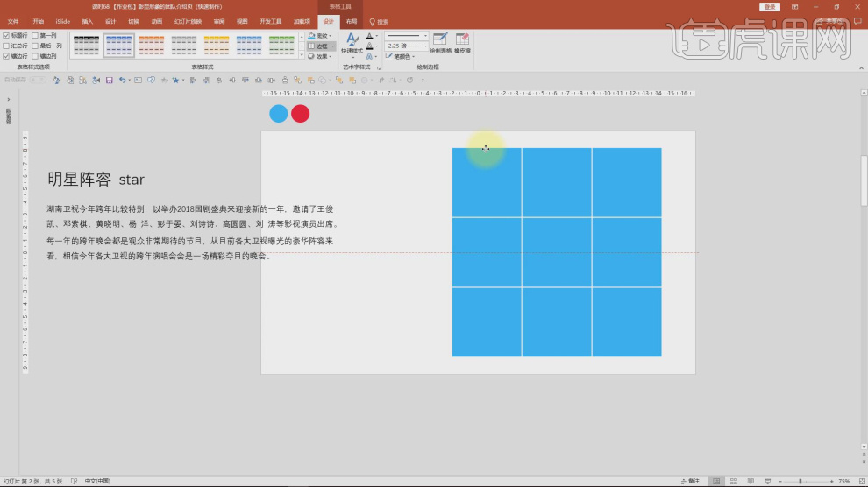Switch to the 视图 view tab

coord(242,22)
